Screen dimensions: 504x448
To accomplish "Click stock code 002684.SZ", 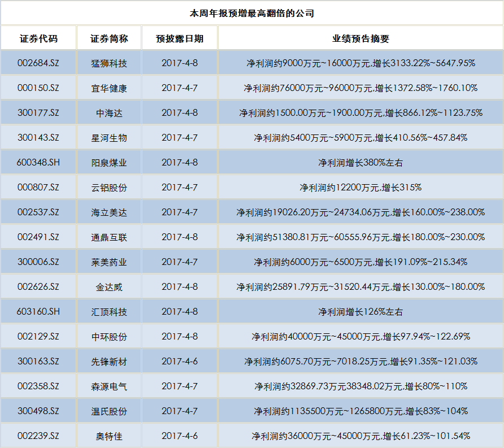I will [x=38, y=63].
